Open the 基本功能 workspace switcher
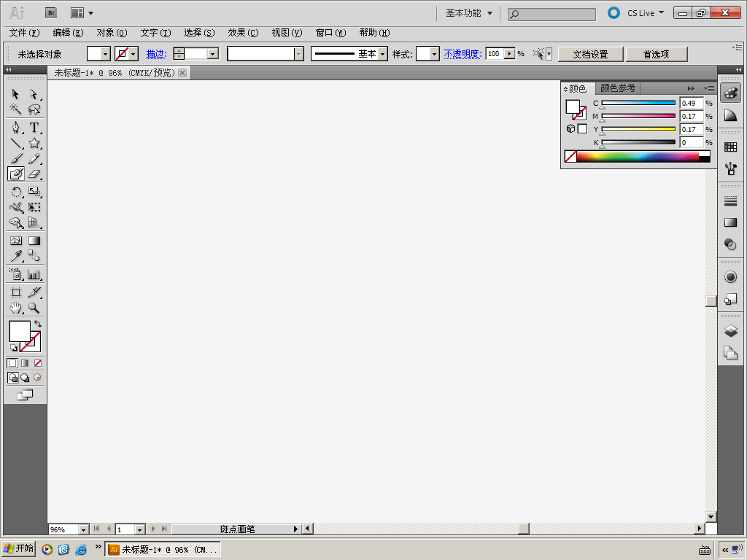The width and height of the screenshot is (747, 560). coord(469,13)
